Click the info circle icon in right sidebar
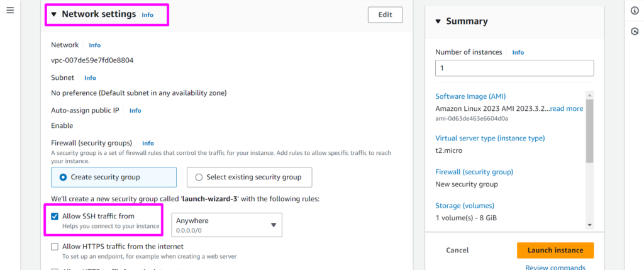 pyautogui.click(x=635, y=11)
